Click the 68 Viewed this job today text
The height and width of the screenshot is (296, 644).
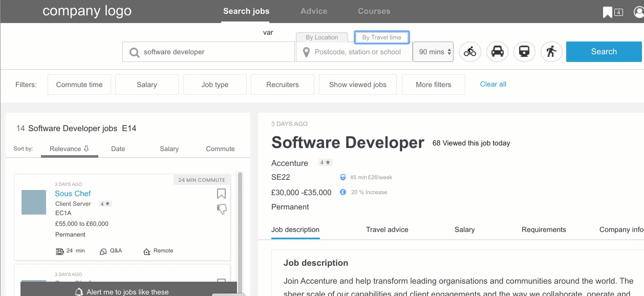[x=471, y=143]
